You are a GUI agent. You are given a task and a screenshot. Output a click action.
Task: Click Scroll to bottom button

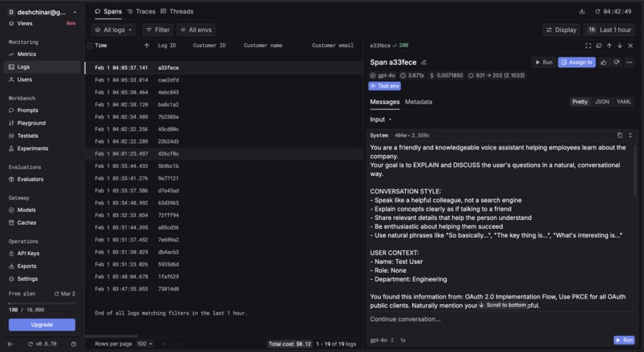(503, 305)
